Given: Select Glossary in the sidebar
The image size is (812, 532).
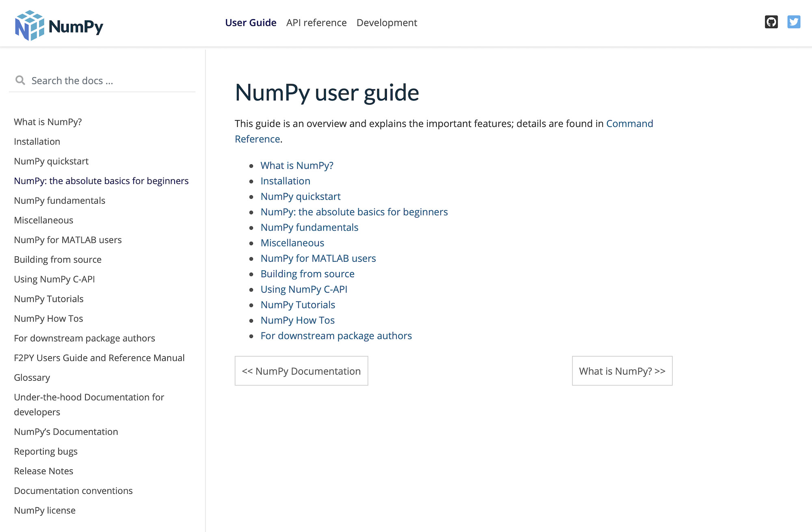Looking at the screenshot, I should (32, 377).
